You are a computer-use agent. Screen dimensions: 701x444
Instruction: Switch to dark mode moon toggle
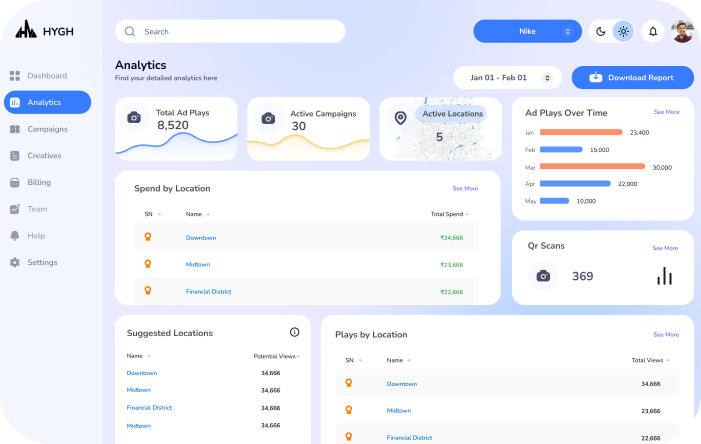[x=601, y=31]
